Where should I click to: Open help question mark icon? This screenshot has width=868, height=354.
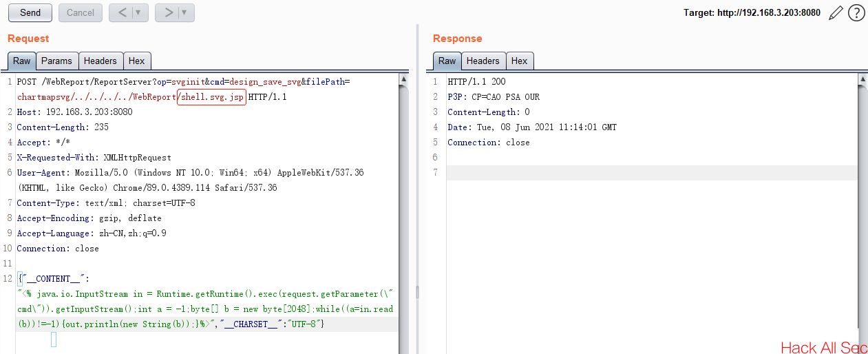point(856,12)
